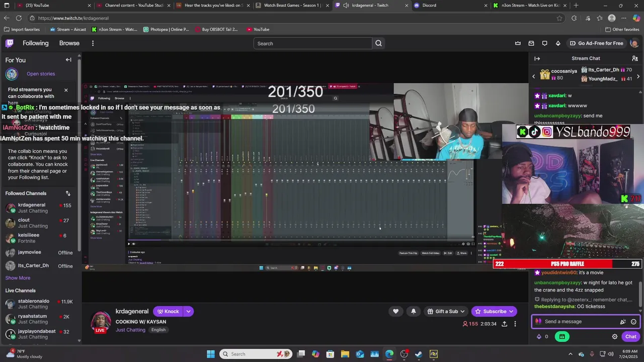Open channel points balance icon
Viewport: 644px width, 362px height.
(539, 337)
